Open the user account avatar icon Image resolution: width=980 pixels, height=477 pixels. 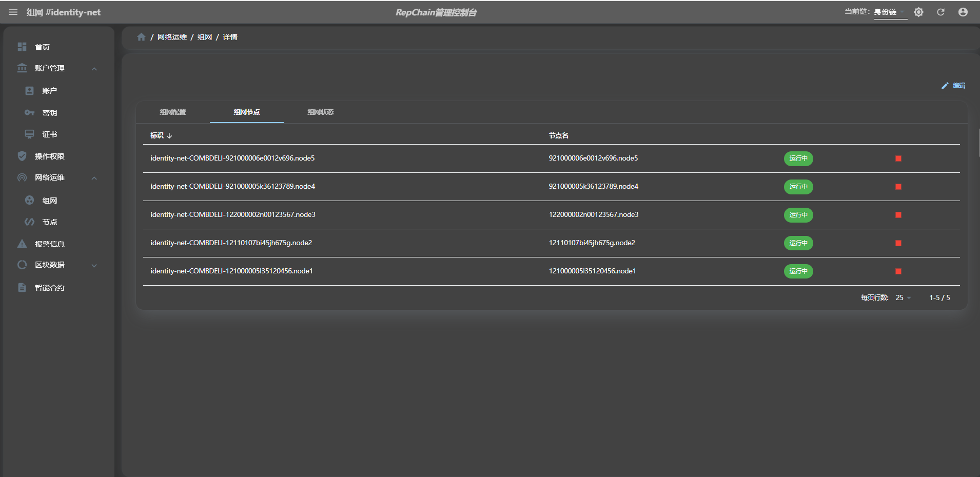pyautogui.click(x=963, y=12)
